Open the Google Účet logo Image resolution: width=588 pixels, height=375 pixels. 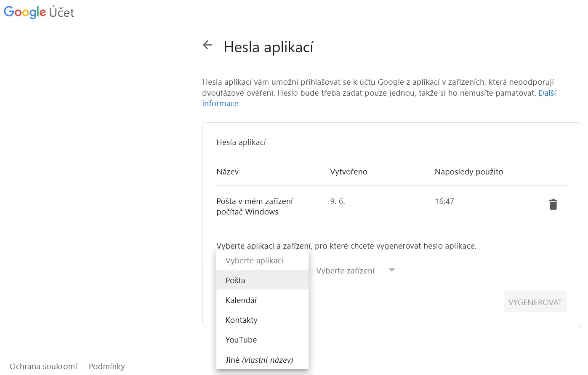coord(39,12)
